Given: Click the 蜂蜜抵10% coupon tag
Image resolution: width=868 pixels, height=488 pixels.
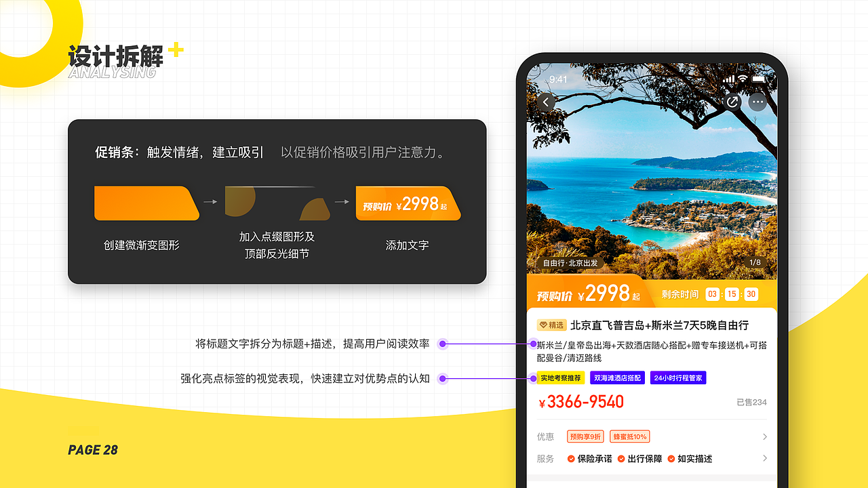Looking at the screenshot, I should tap(629, 437).
